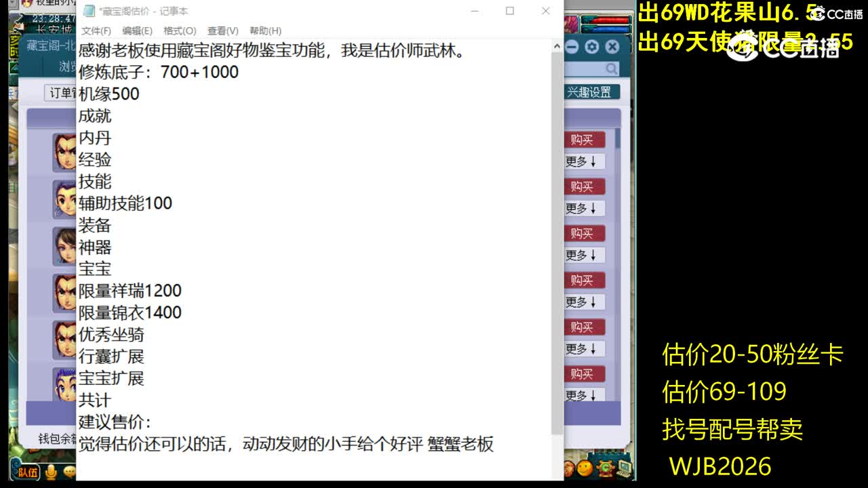Image resolution: width=868 pixels, height=488 pixels.
Task: Click the topmost 购买 button
Action: click(x=583, y=140)
